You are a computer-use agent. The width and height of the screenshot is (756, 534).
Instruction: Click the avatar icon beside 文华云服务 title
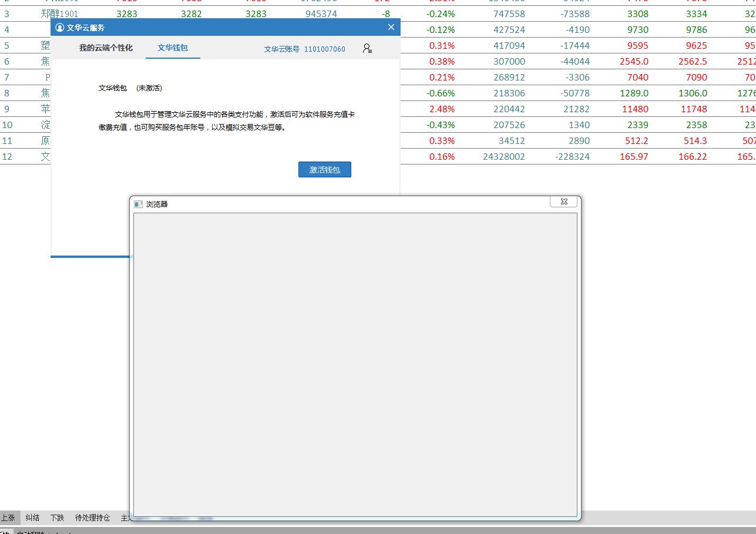coord(59,28)
